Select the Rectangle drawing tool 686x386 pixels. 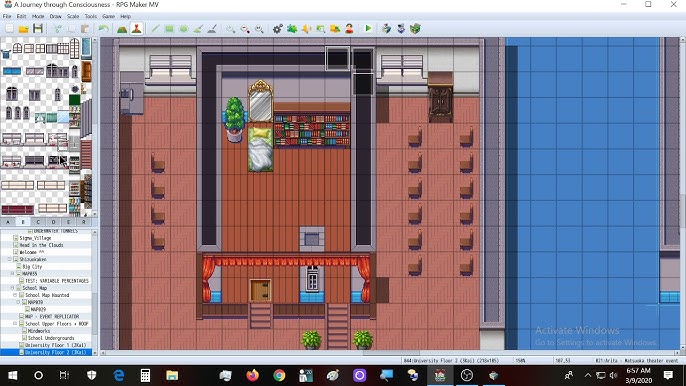[x=169, y=29]
